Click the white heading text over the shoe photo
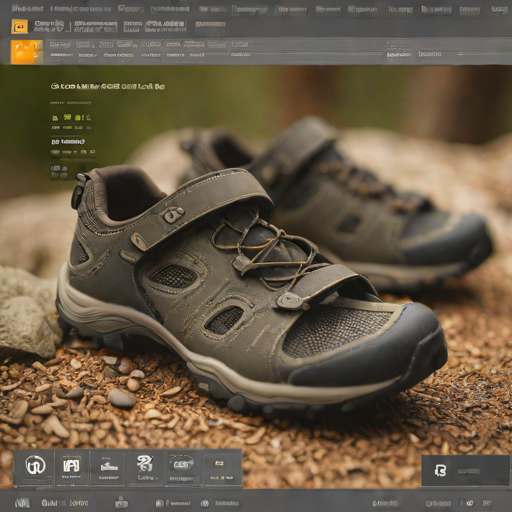This screenshot has height=512, width=512. point(107,86)
